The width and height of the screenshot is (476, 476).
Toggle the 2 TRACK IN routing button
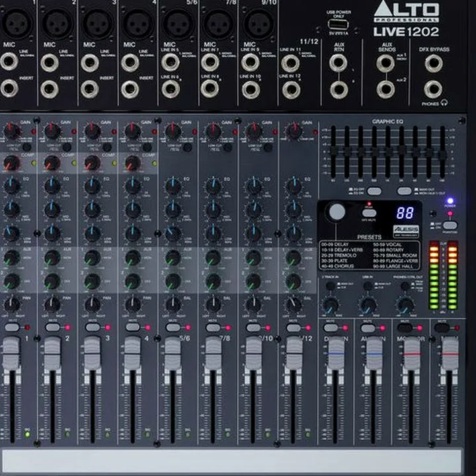click(330, 286)
